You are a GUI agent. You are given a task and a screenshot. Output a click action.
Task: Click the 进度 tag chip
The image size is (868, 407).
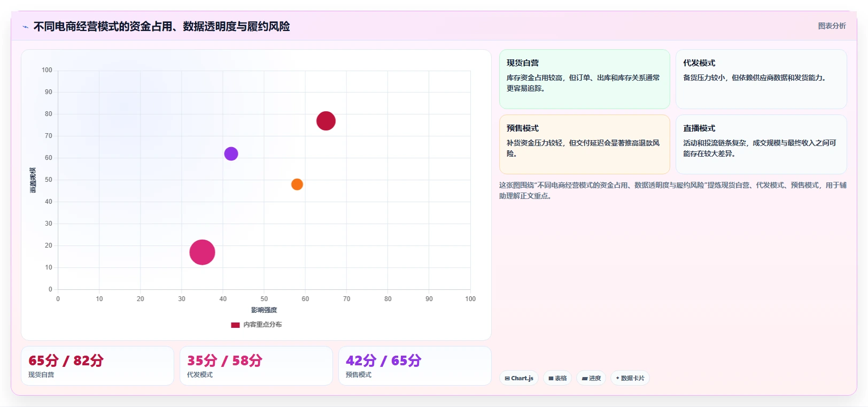pos(591,378)
